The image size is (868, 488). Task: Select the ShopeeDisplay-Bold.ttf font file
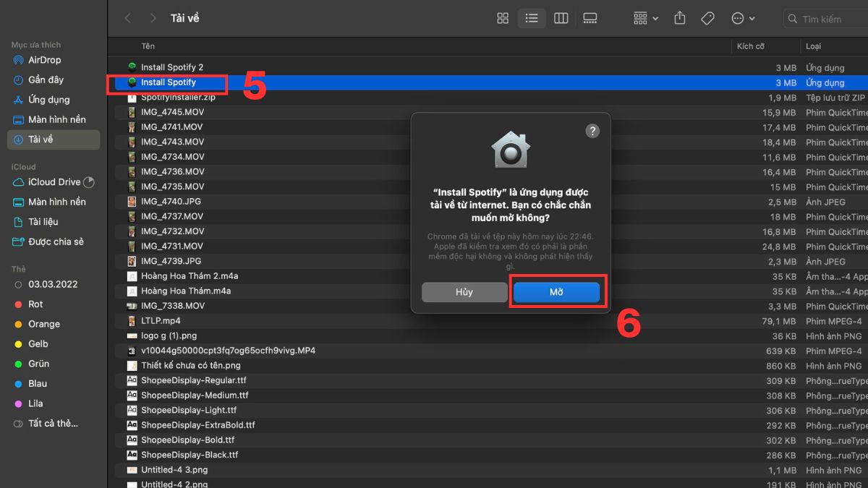coord(187,440)
